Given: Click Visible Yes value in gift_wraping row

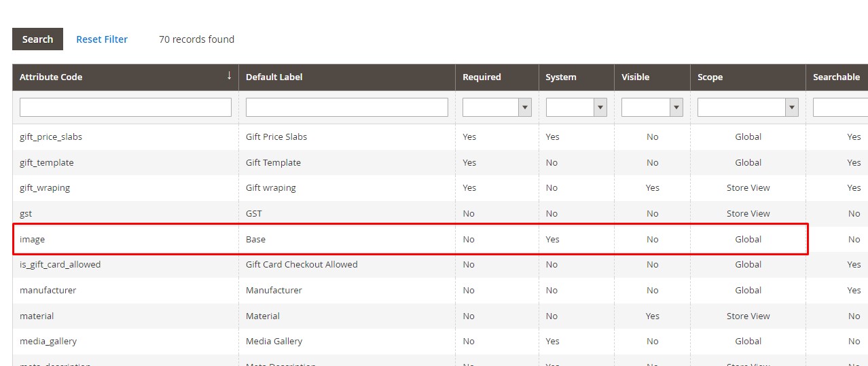Looking at the screenshot, I should click(x=653, y=187).
